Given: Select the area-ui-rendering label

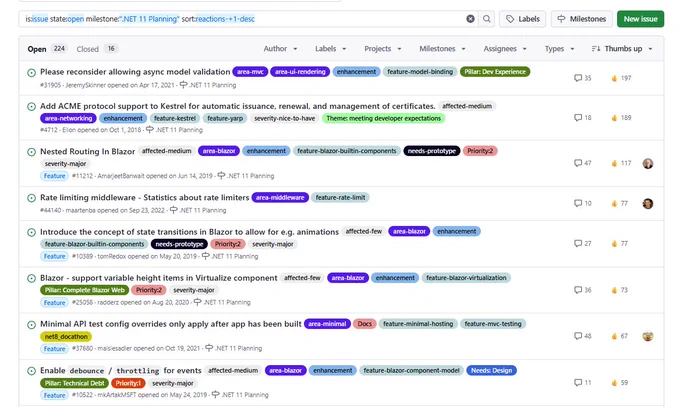Looking at the screenshot, I should coord(300,72).
